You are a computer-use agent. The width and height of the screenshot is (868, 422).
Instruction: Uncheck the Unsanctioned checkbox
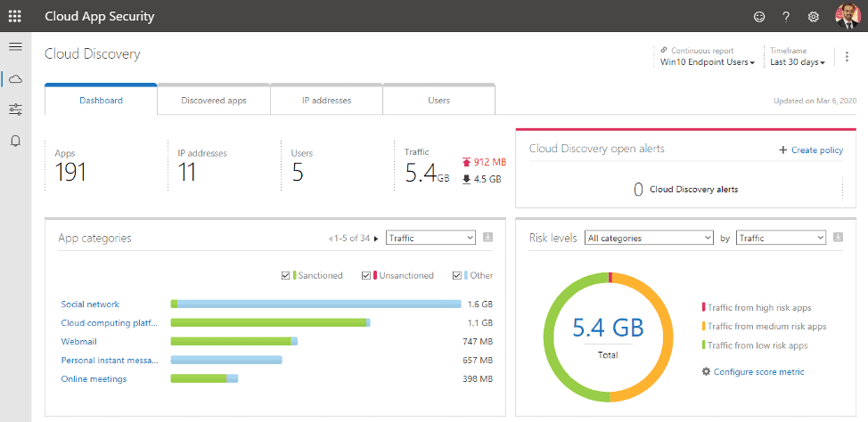click(366, 275)
